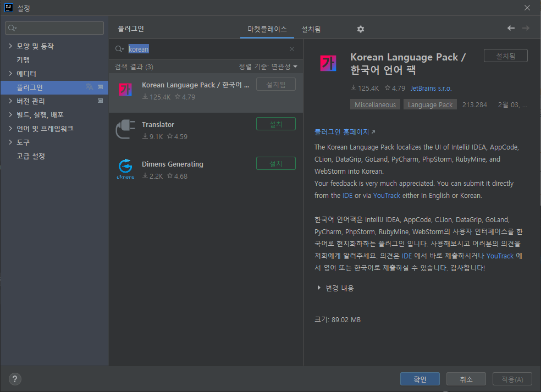Focus the settings search field
The width and height of the screenshot is (541, 392).
coord(54,28)
